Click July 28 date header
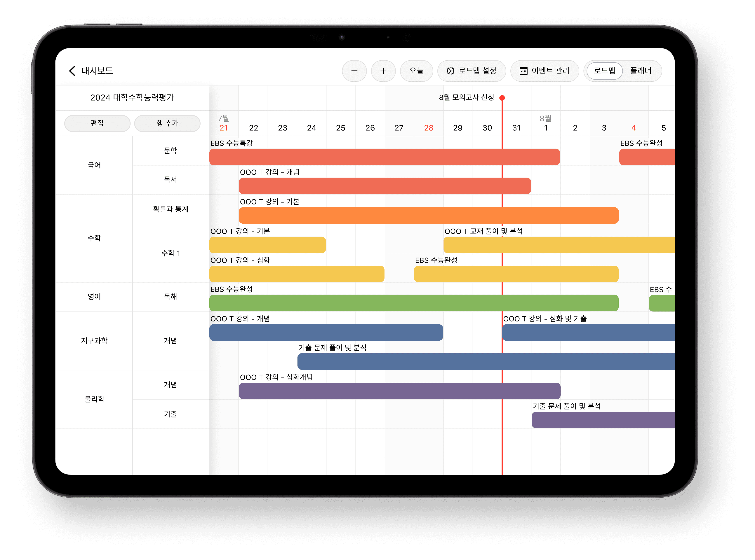Image resolution: width=755 pixels, height=560 pixels. pos(428,128)
